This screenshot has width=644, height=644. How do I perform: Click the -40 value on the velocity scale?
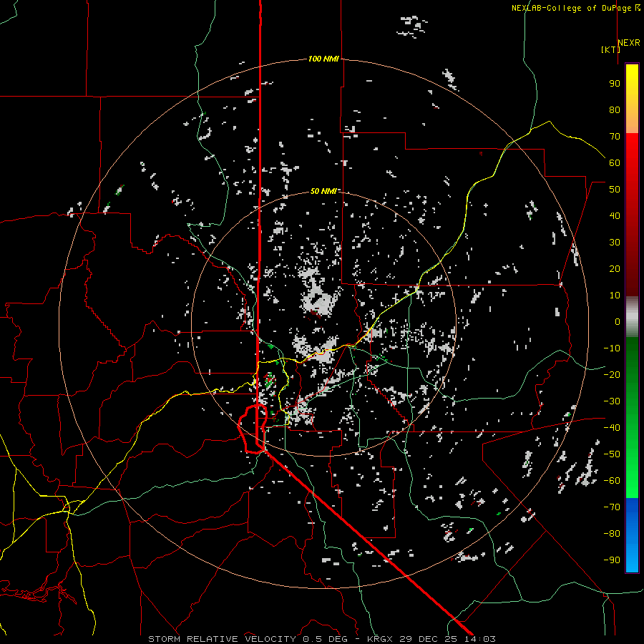(612, 428)
